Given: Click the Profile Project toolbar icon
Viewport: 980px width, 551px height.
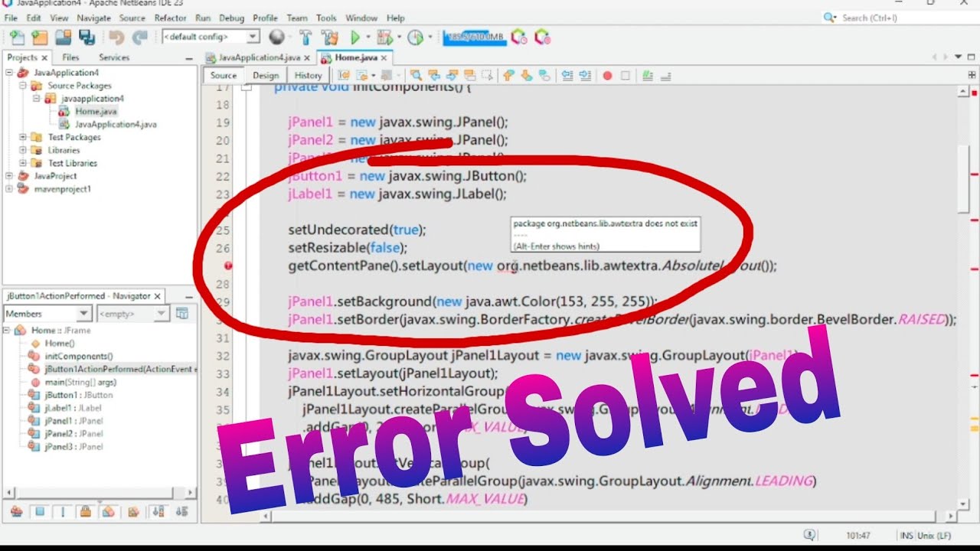Looking at the screenshot, I should (x=416, y=37).
